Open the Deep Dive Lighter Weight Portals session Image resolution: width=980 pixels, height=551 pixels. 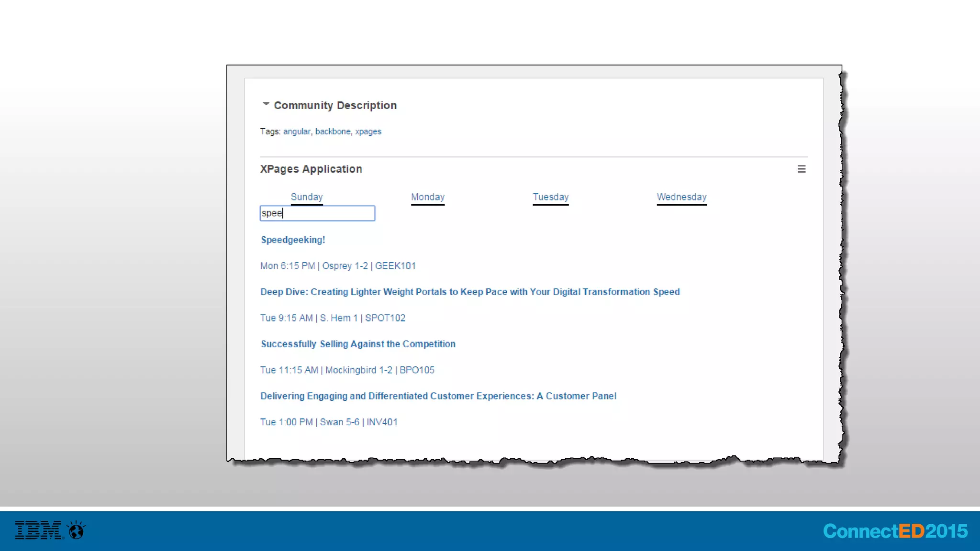click(470, 292)
